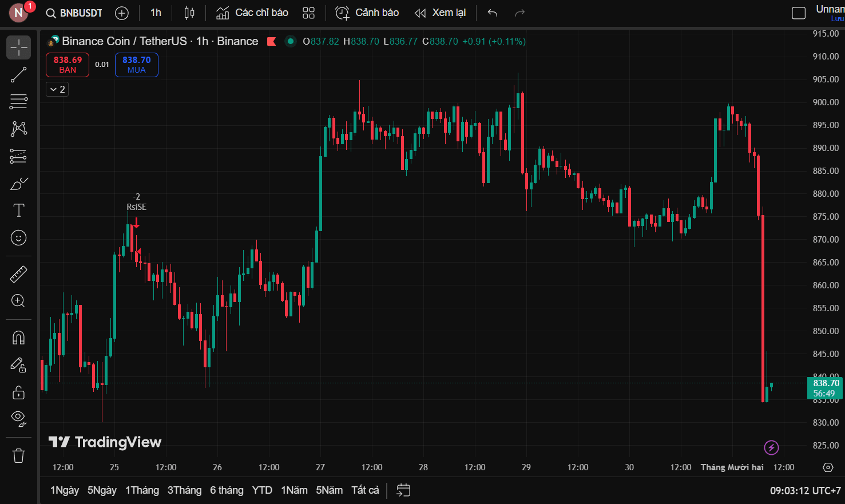Viewport: 845px width, 504px height.
Task: Start bar replay with Xem lại
Action: [440, 13]
